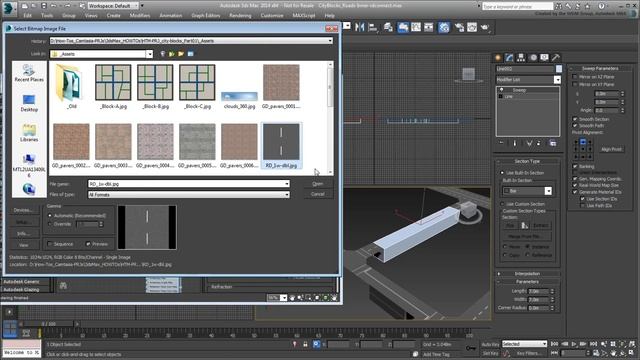Viewport: 640px width, 360px height.
Task: Open the Modifiers menu
Action: 140,16
